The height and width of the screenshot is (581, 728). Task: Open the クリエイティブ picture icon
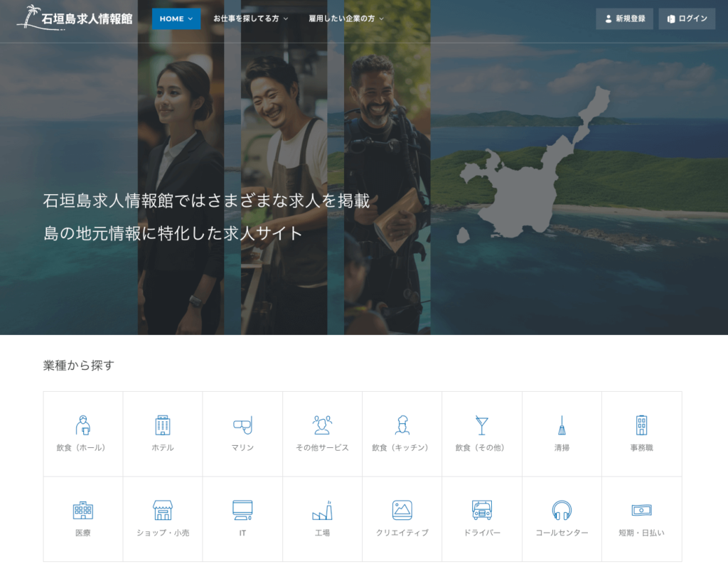point(402,510)
